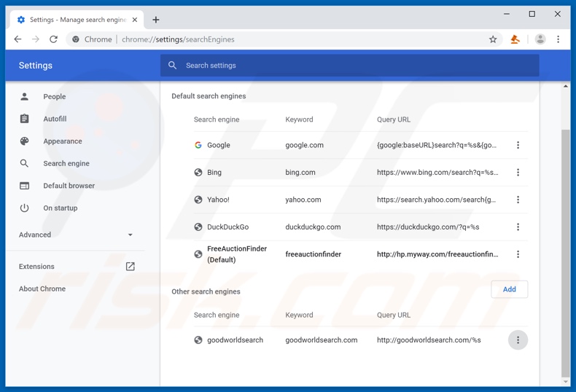This screenshot has width=576, height=392.
Task: Click the scrollbar up arrow
Action: 566,86
